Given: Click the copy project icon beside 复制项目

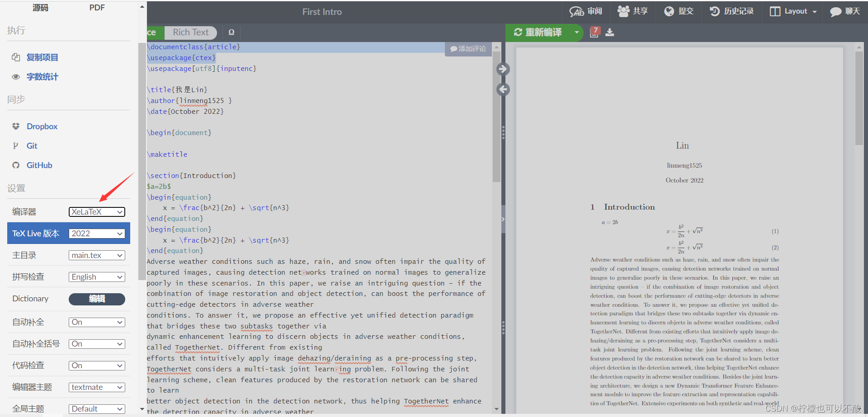Looking at the screenshot, I should pyautogui.click(x=16, y=57).
